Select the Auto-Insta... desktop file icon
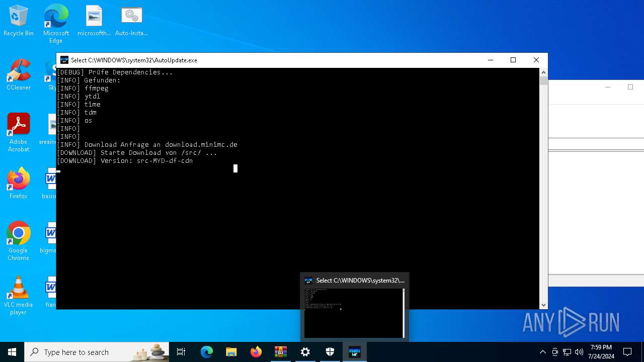Viewport: 644px width, 362px height. (131, 21)
